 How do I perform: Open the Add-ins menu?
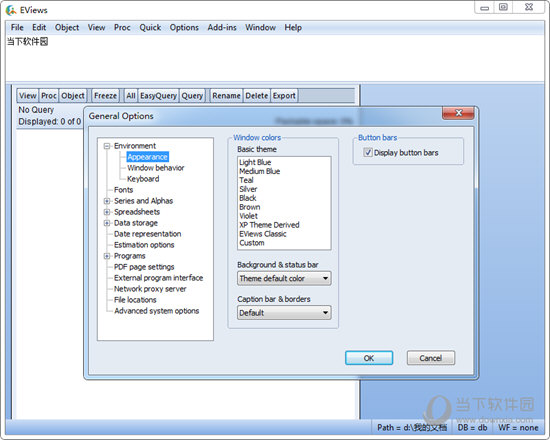tap(222, 27)
